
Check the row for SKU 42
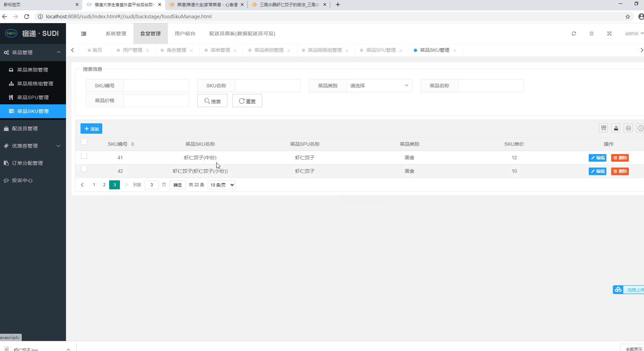click(x=84, y=169)
